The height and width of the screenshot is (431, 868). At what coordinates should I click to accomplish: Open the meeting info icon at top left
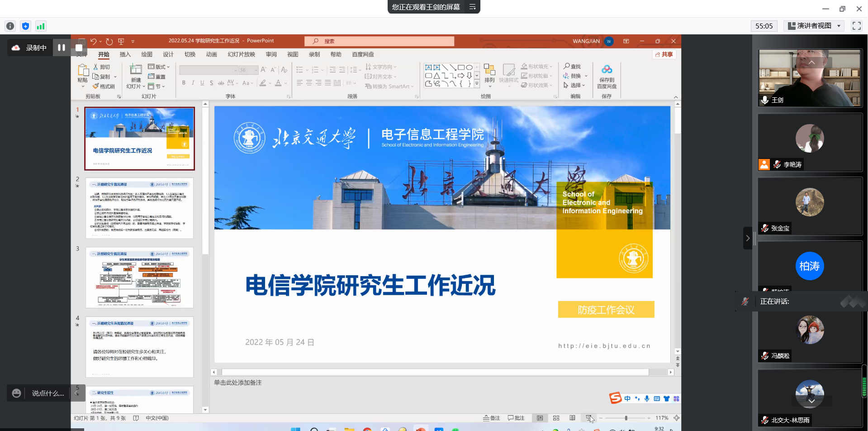pos(10,26)
